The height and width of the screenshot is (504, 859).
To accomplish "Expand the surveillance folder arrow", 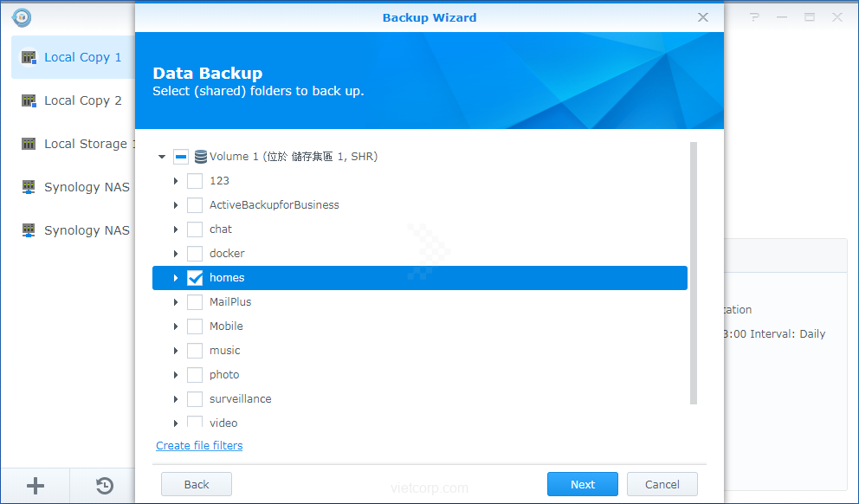I will (176, 399).
